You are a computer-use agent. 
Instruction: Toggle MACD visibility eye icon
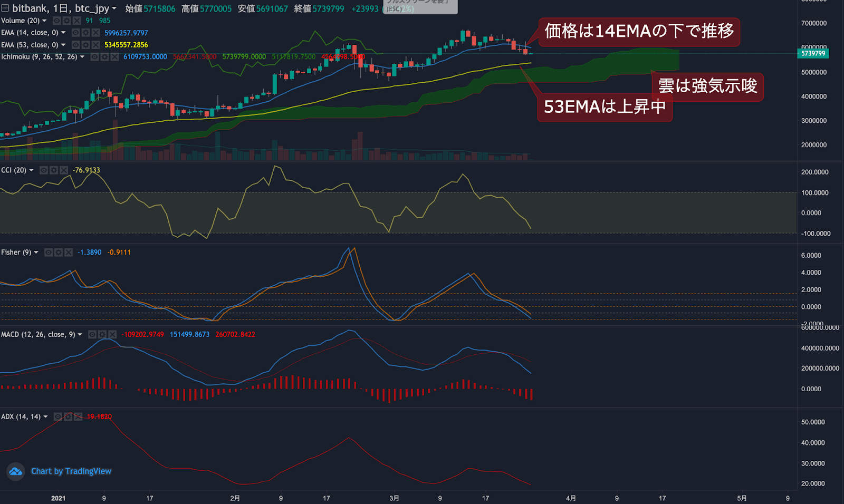[x=92, y=335]
